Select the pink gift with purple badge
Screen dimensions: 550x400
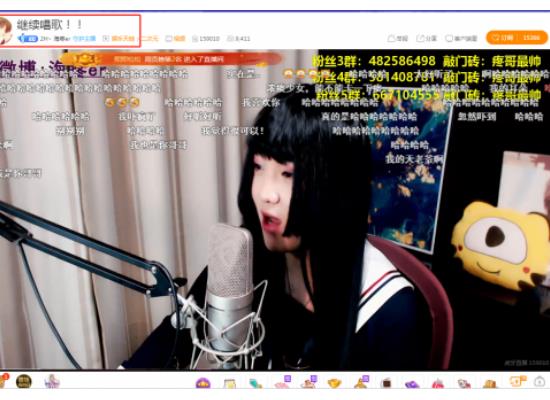[x=282, y=382]
